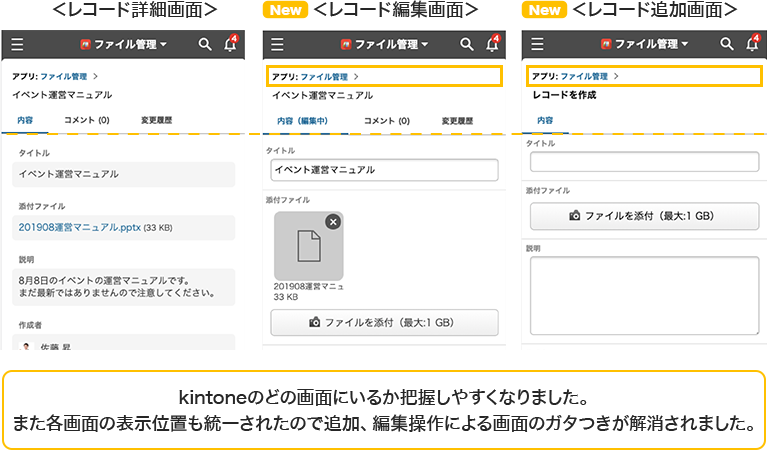Screen dimensions: 767x450
Task: Click search icon in record edit screen
Action: (x=467, y=45)
